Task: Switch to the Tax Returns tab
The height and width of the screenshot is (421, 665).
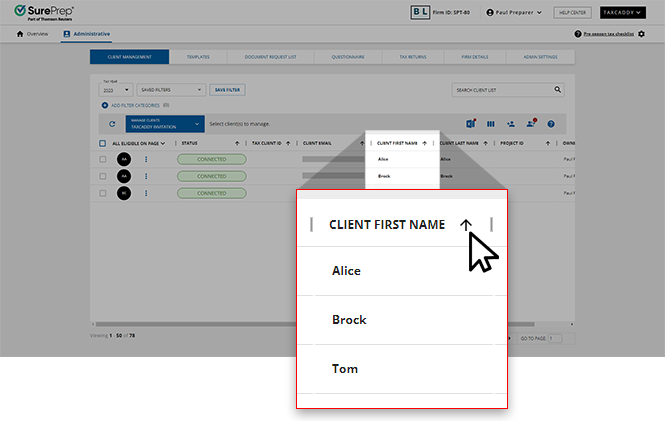Action: pyautogui.click(x=413, y=57)
